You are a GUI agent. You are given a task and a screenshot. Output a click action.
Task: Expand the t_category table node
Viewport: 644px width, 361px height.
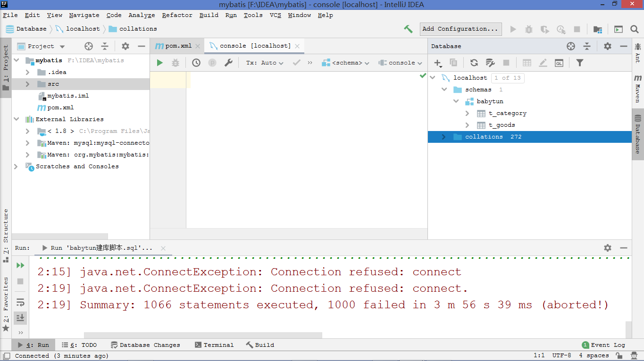click(x=467, y=113)
